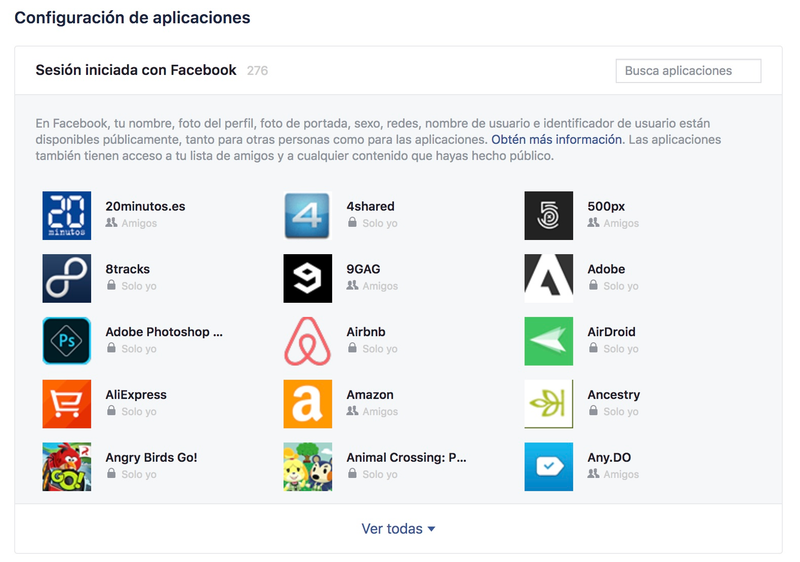Open the Adobe Photoshop ... app name
Screen dimensions: 800x562
(x=164, y=332)
